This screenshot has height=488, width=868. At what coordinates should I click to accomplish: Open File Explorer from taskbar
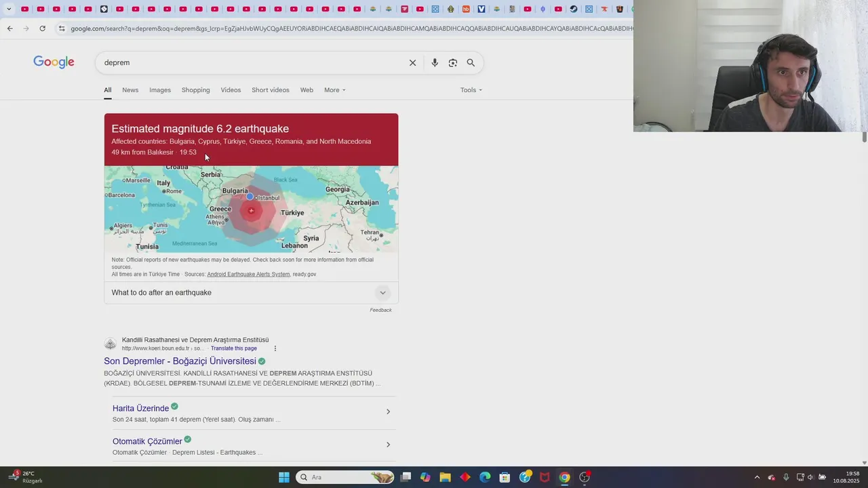point(446,477)
